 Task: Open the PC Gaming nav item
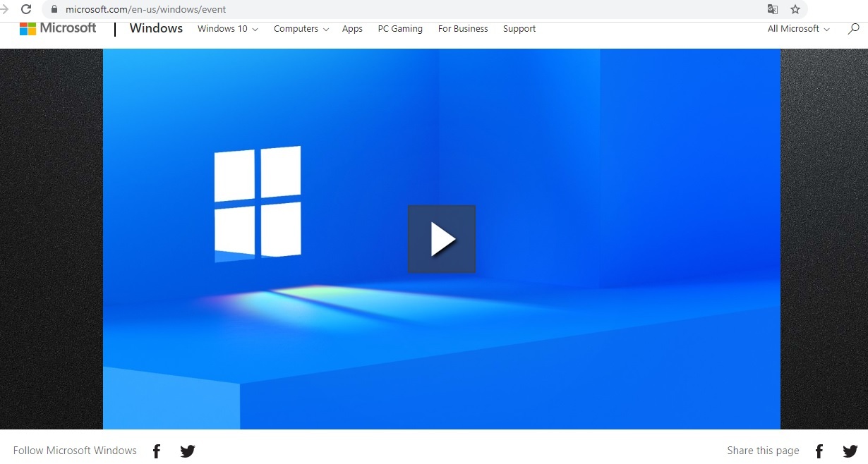400,29
